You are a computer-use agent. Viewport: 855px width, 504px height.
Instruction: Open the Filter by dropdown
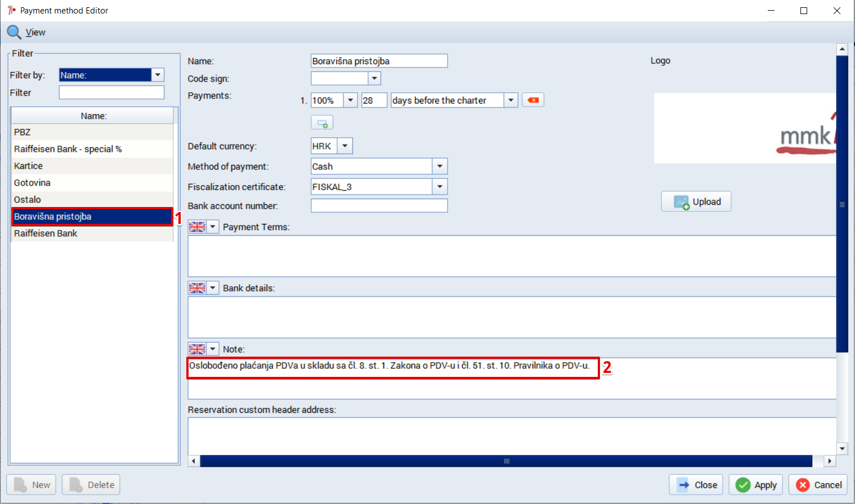(x=158, y=75)
